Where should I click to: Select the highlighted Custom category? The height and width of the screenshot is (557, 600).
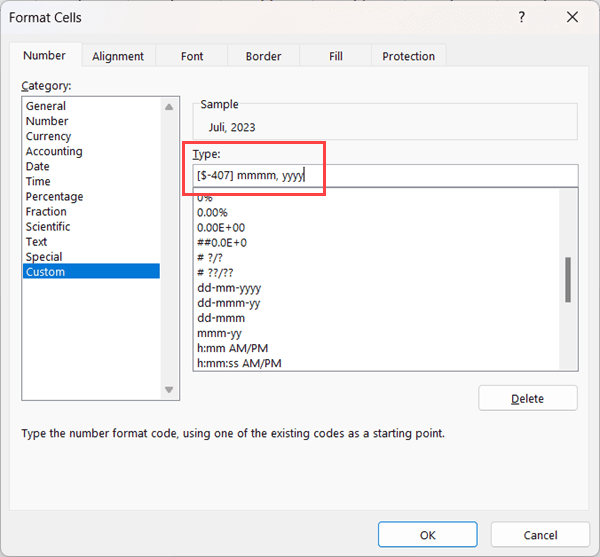point(91,272)
